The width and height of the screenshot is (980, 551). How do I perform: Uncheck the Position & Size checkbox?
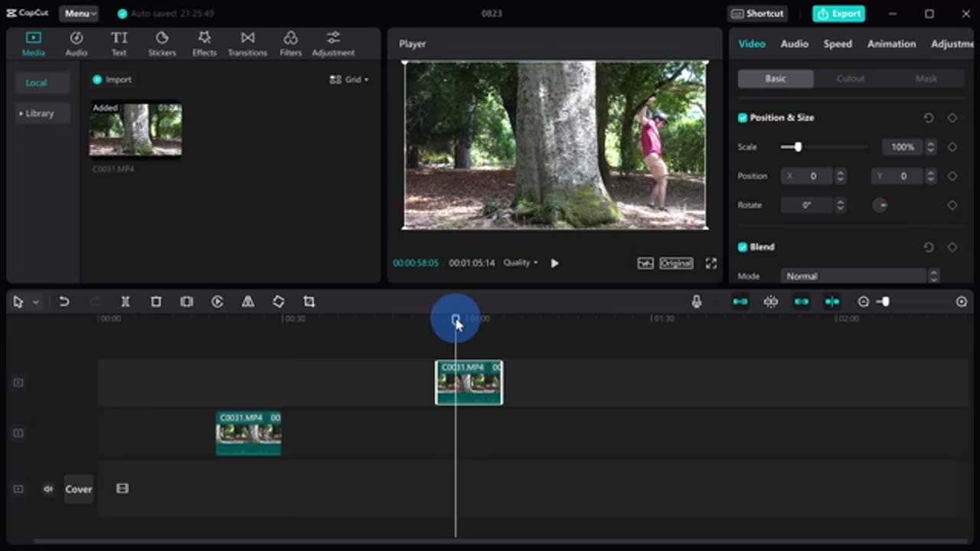pyautogui.click(x=743, y=118)
